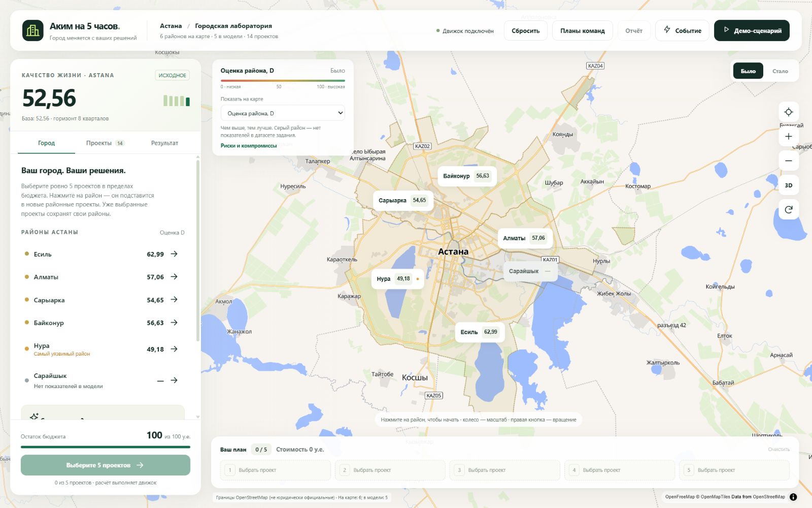Open the Риски и компромиссы link
Image resolution: width=812 pixels, height=508 pixels.
249,146
